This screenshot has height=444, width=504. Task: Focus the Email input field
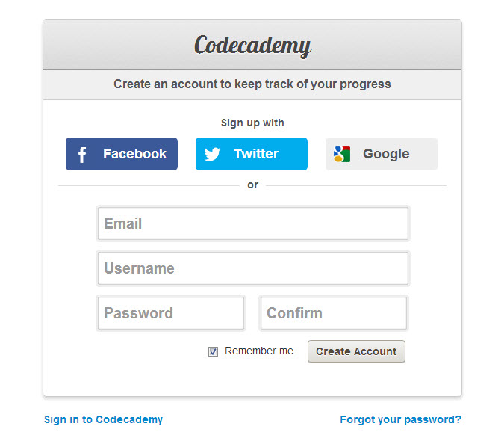pyautogui.click(x=252, y=223)
